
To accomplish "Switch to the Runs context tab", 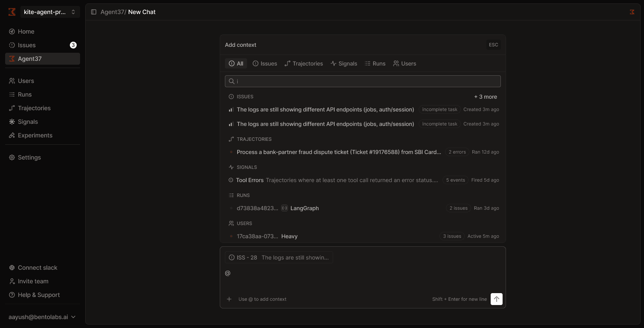I will pyautogui.click(x=375, y=63).
